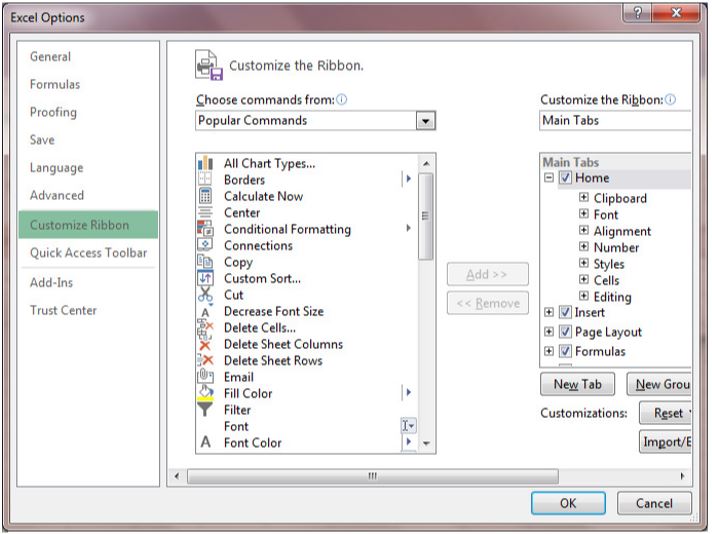Click the New Group button
Screen dimensions: 712x534
pos(659,384)
